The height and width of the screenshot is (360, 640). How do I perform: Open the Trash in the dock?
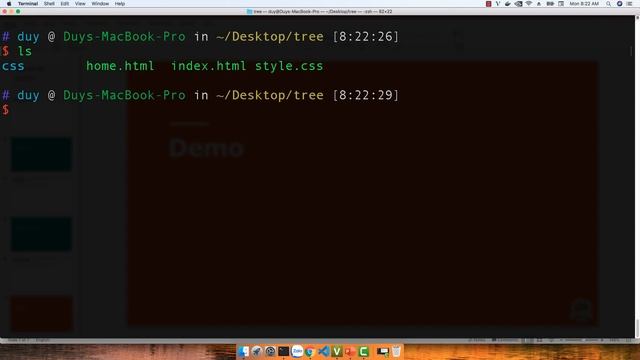pos(396,351)
